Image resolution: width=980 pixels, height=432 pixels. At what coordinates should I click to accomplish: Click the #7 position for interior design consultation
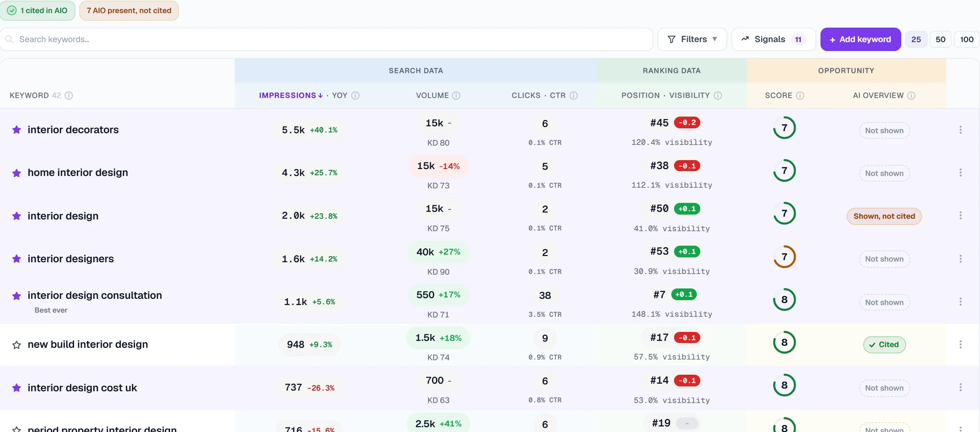point(659,295)
